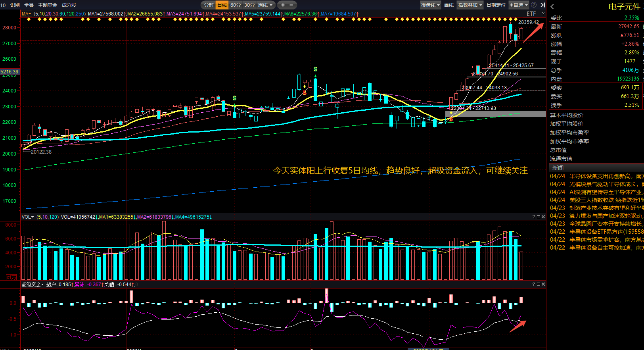Zoom in the chart with plus button
The image size is (644, 350).
pyautogui.click(x=283, y=5)
